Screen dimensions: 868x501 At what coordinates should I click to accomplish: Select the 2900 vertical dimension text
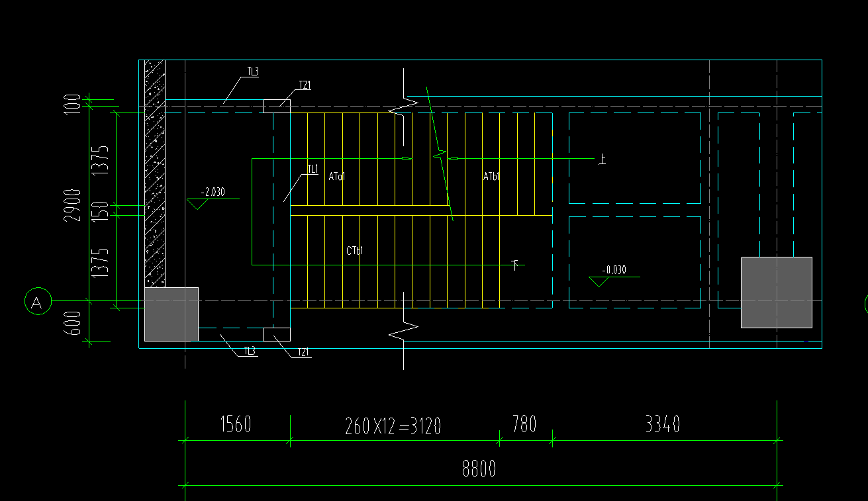[x=73, y=205]
